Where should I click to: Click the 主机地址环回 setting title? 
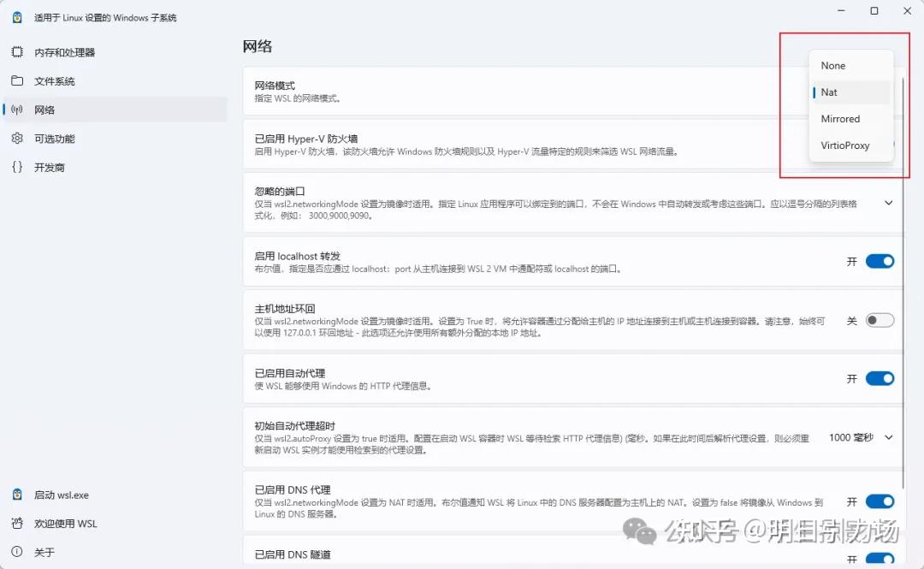(x=285, y=308)
